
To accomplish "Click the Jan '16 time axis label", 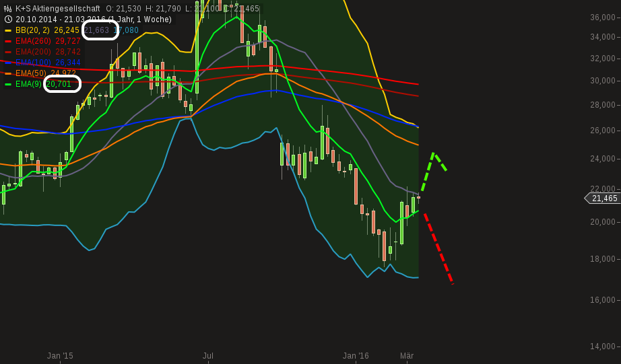I will tap(356, 356).
